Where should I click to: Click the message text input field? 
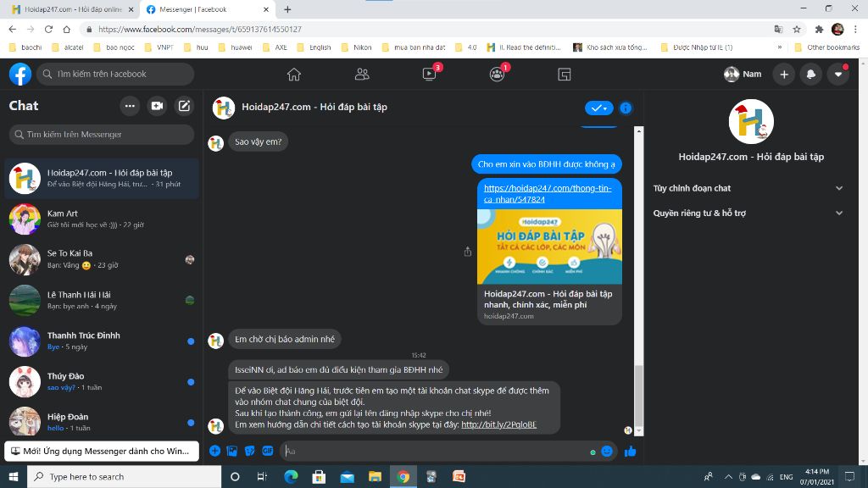(435, 451)
